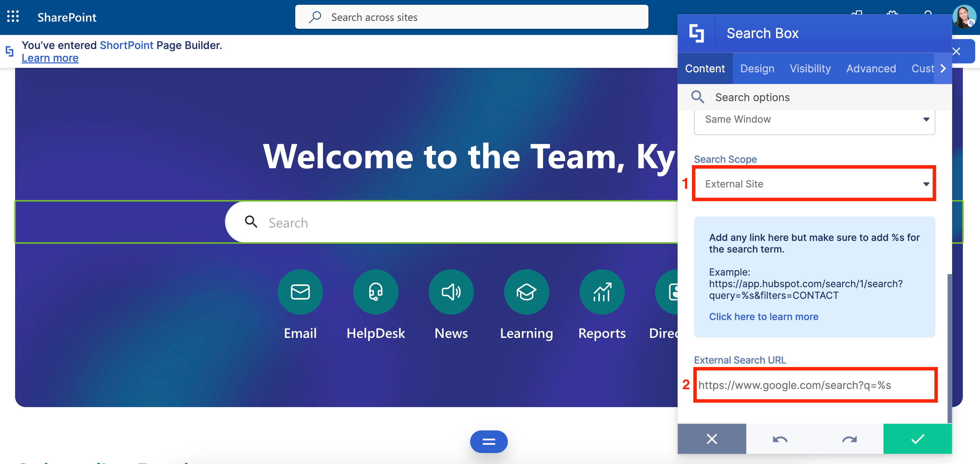
Task: Click the HelpDesk headset icon
Action: pyautogui.click(x=375, y=292)
